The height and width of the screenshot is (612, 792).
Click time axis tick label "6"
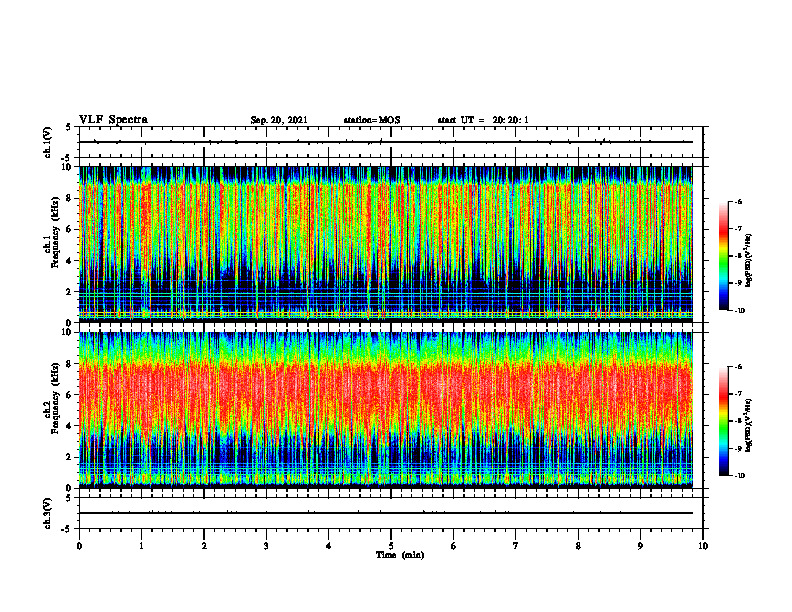point(454,546)
